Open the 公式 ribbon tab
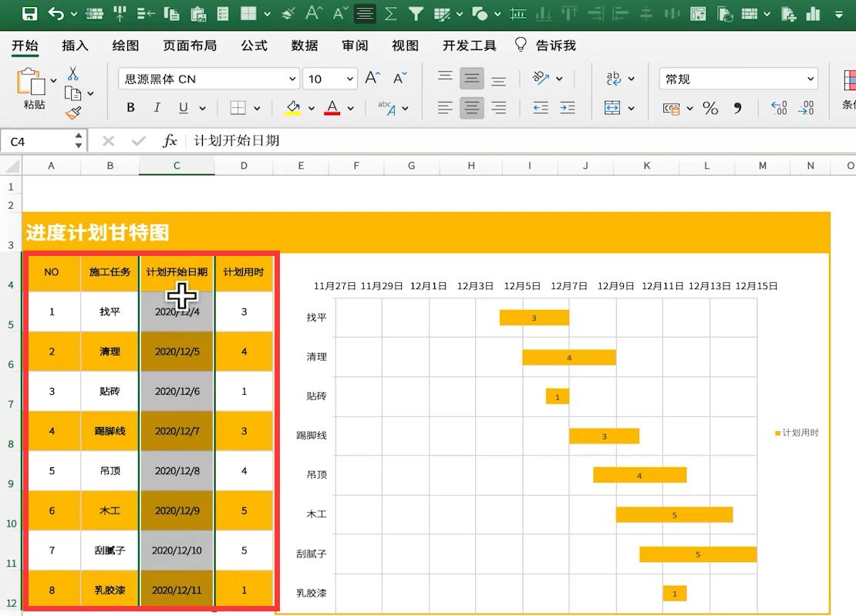The width and height of the screenshot is (856, 616). [254, 45]
